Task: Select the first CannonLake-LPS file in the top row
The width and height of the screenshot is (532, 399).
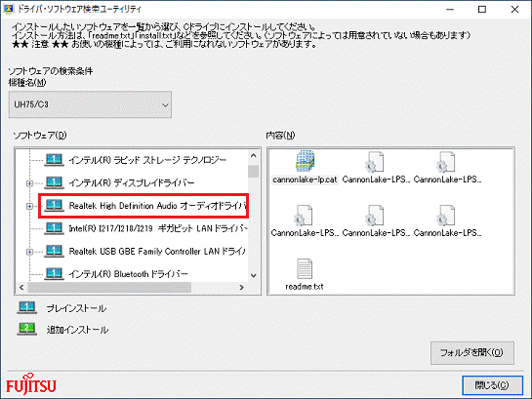Action: (x=375, y=161)
